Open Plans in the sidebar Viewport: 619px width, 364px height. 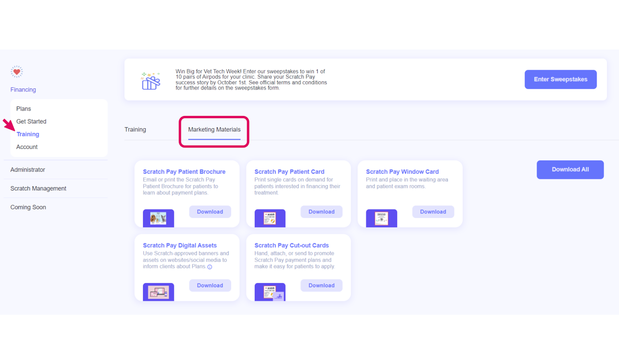pos(24,109)
